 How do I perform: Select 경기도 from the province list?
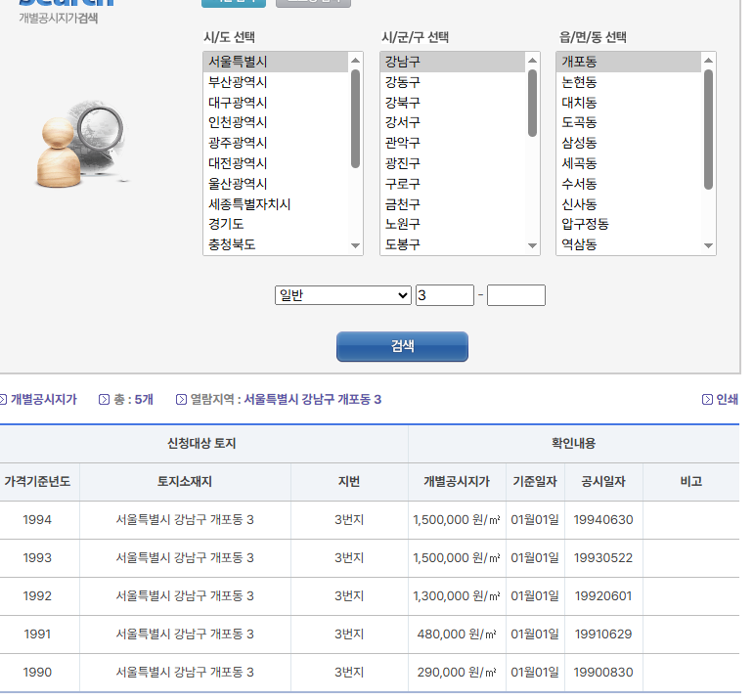pyautogui.click(x=226, y=225)
